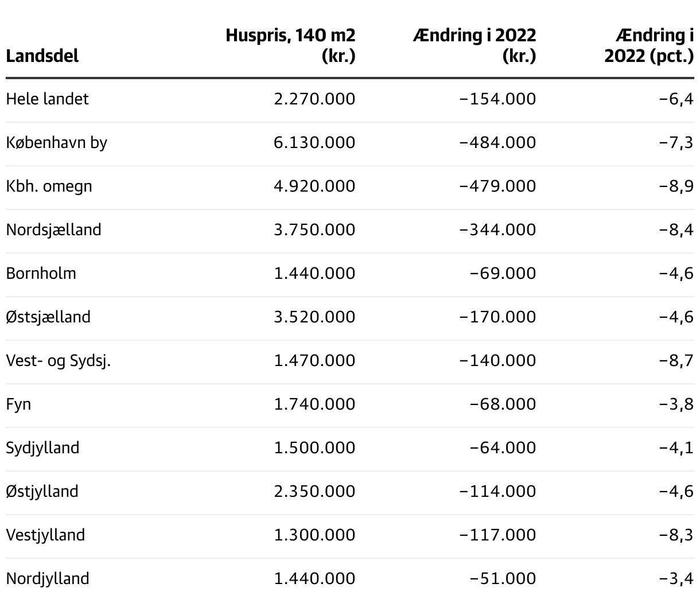Click the Kbh. omegn row label
This screenshot has height=607, width=700.
tap(49, 186)
